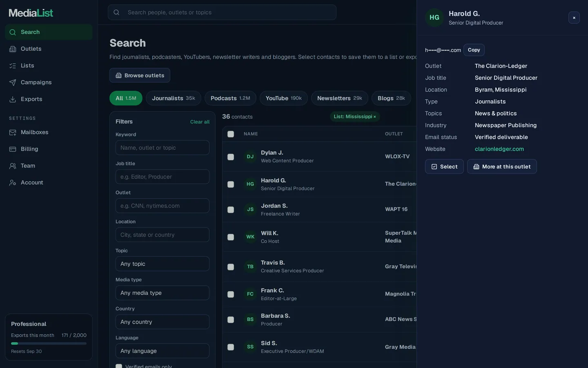This screenshot has height=368, width=588.
Task: Click the Outlets building icon in sidebar
Action: click(x=13, y=49)
